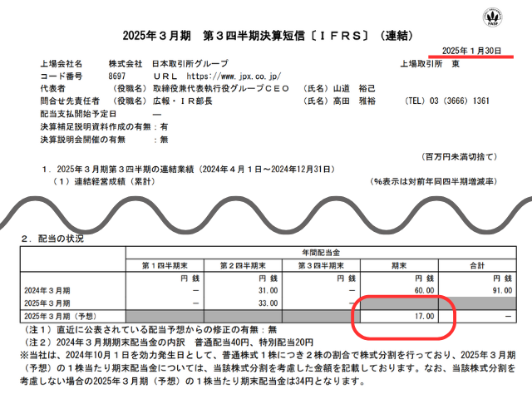
Task: Click the cell value 33.00
Action: point(268,303)
